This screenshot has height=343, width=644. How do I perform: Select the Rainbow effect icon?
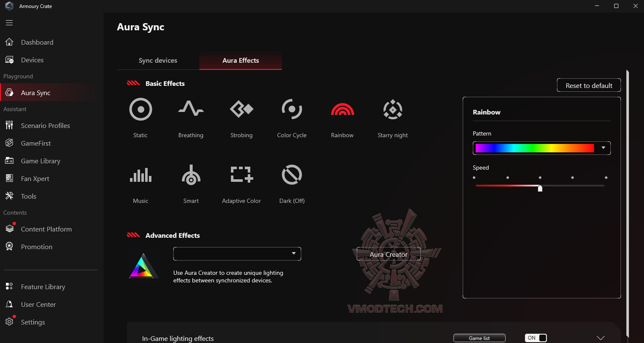pos(342,109)
